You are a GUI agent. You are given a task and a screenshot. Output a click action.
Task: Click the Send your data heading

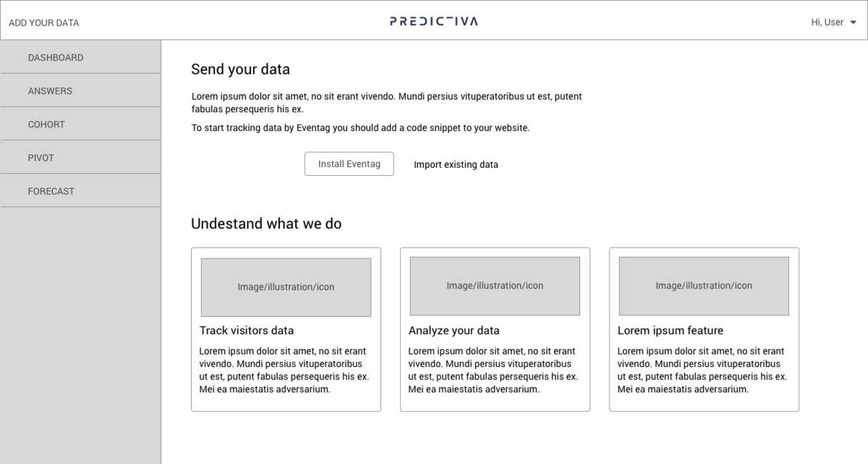coord(240,69)
